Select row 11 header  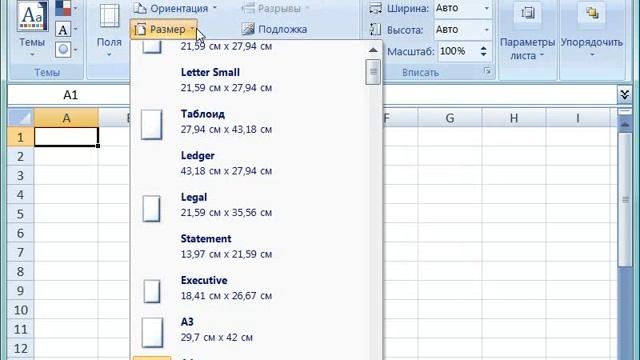pos(20,329)
